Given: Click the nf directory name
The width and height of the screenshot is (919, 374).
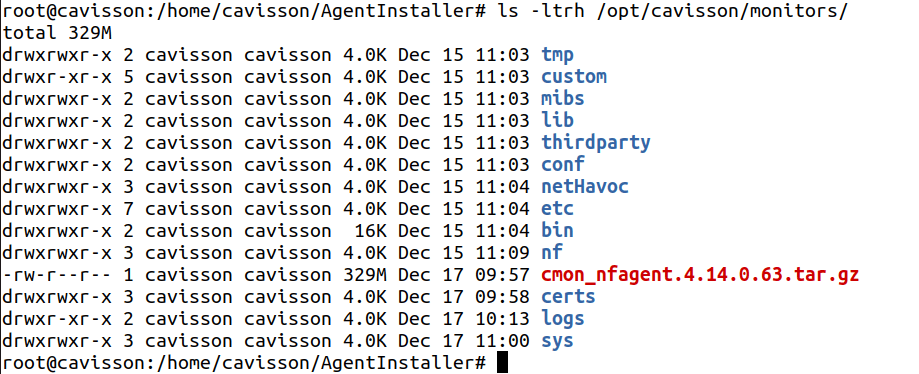Looking at the screenshot, I should tap(552, 253).
